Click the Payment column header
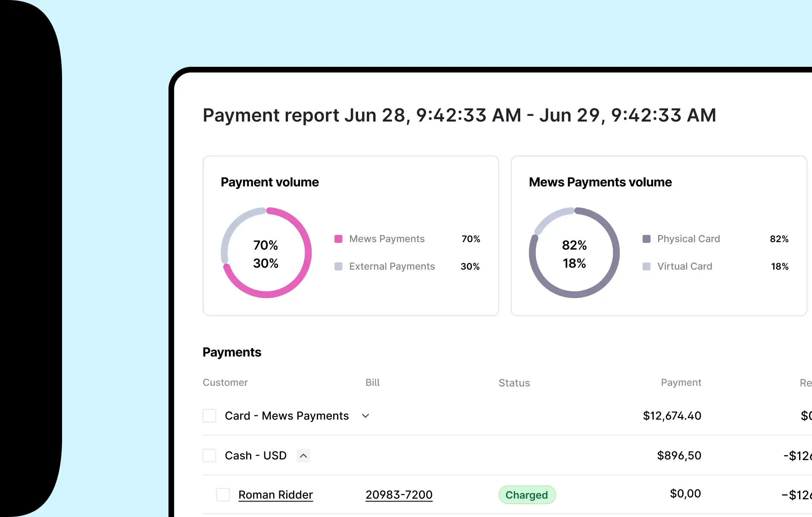 pyautogui.click(x=681, y=383)
